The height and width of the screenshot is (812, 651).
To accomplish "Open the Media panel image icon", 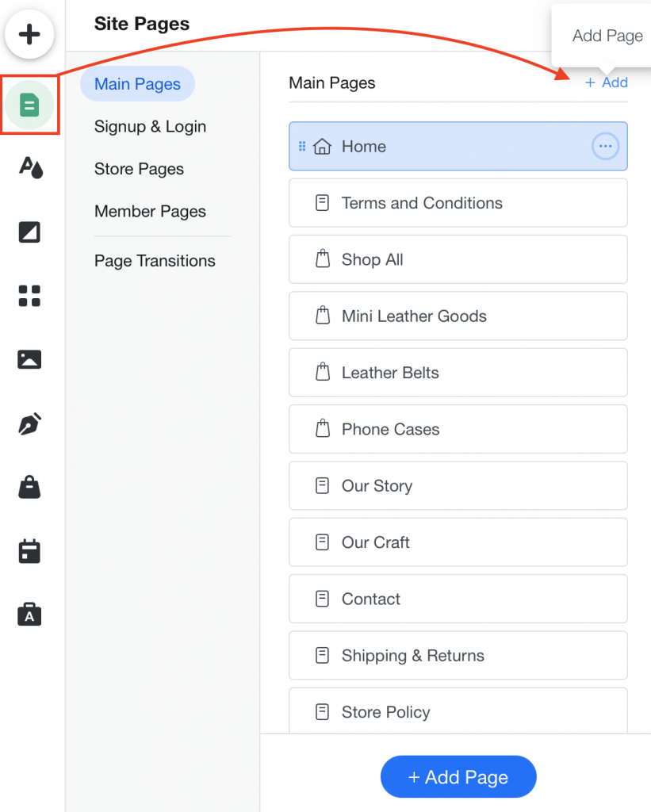I will coord(29,358).
